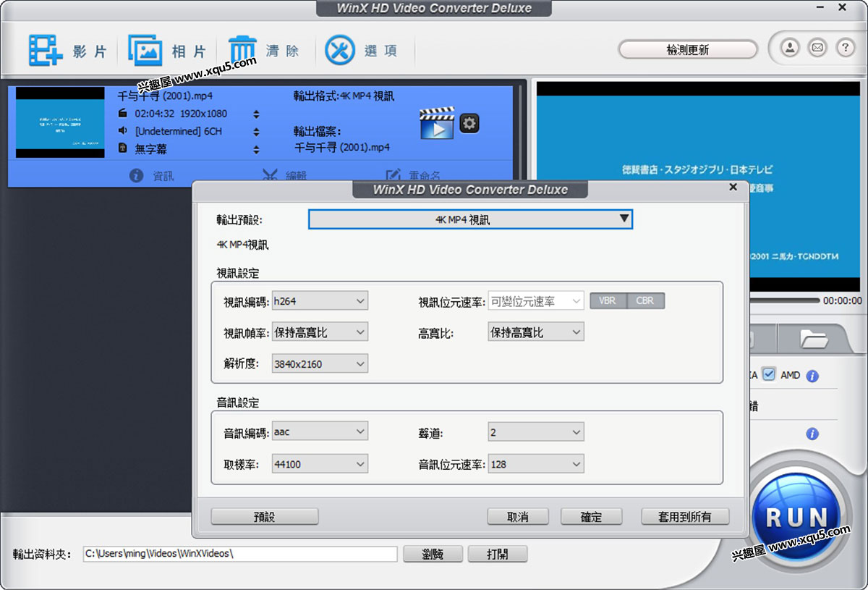Click the check for updates (檢測更新) button

click(x=688, y=50)
